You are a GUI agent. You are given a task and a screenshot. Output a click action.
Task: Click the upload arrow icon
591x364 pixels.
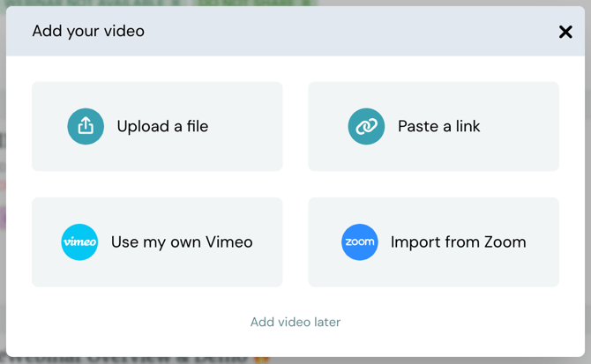pyautogui.click(x=86, y=127)
